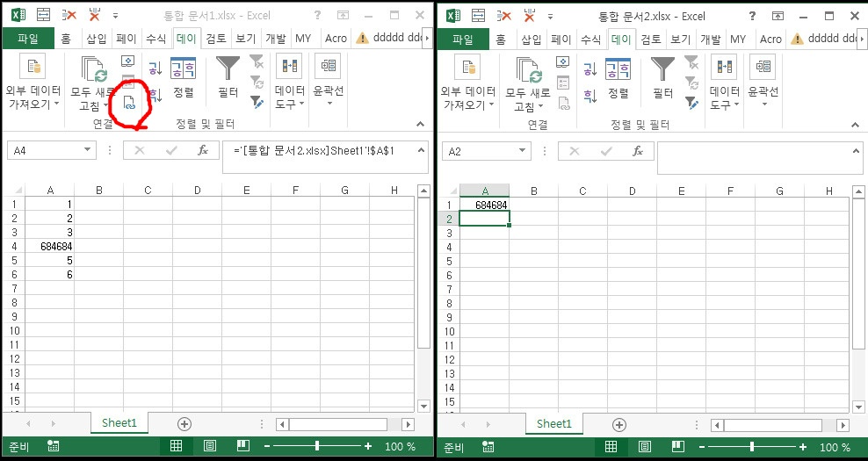This screenshot has height=461, width=868.
Task: Collapse the ribbon in 통합 문서1
Action: 420,125
